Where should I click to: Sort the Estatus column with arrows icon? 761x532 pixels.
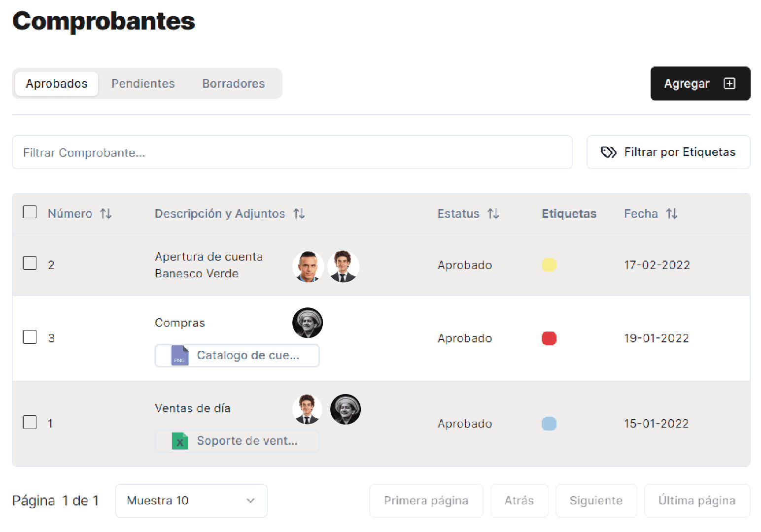click(x=493, y=214)
